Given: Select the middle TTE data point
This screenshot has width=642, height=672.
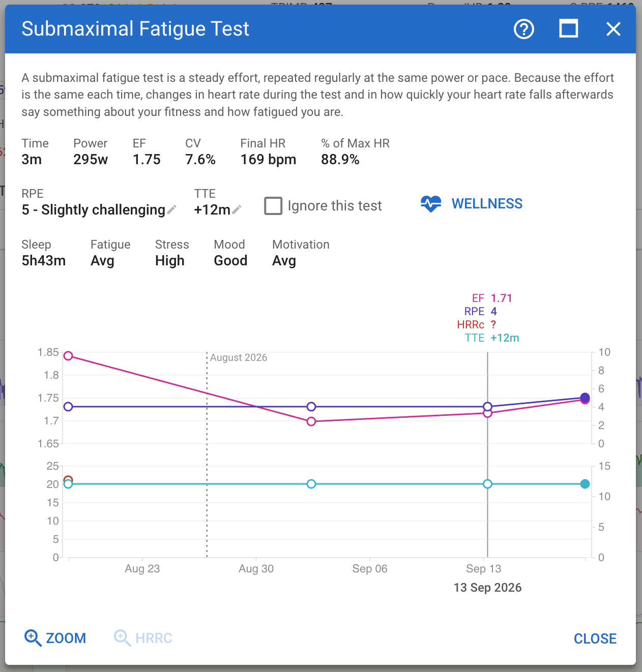Looking at the screenshot, I should point(311,484).
